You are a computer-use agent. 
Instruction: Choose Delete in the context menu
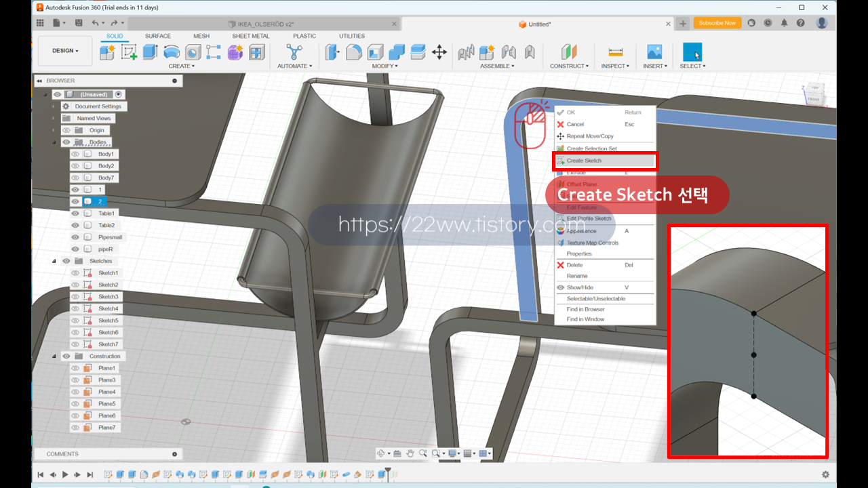click(606, 265)
